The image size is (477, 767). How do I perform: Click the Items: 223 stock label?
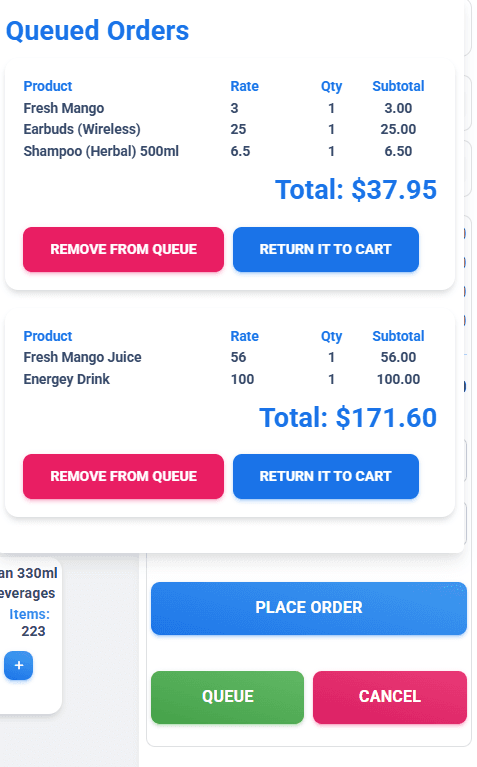click(29, 622)
